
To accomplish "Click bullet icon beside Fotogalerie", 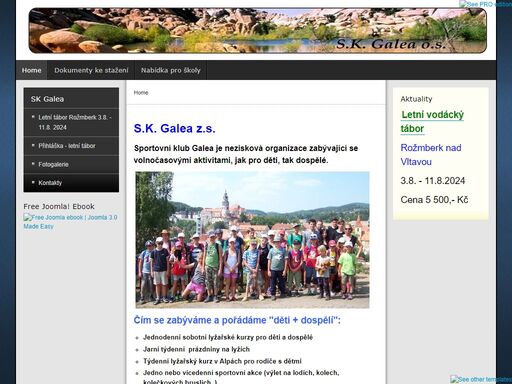I will (x=33, y=164).
